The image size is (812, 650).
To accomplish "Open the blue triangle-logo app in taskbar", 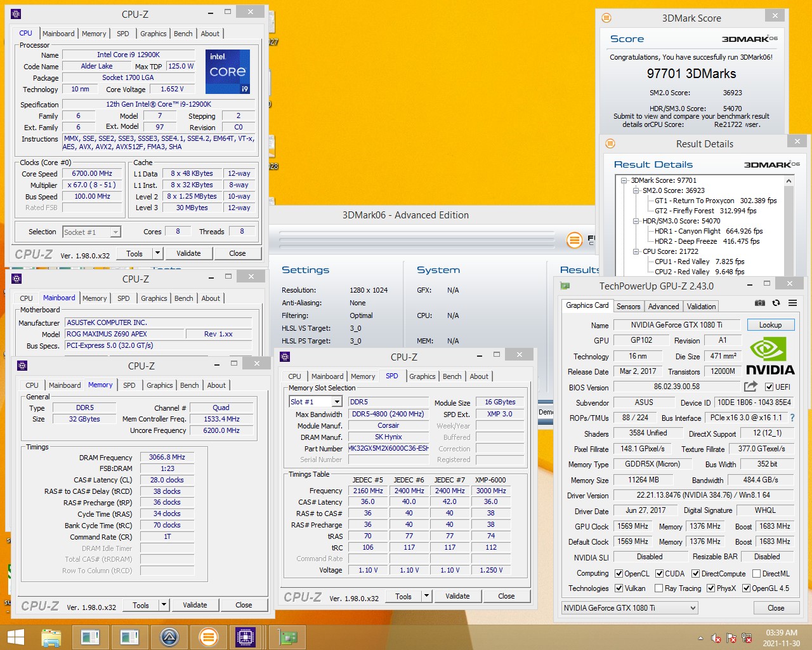I will pos(169,637).
